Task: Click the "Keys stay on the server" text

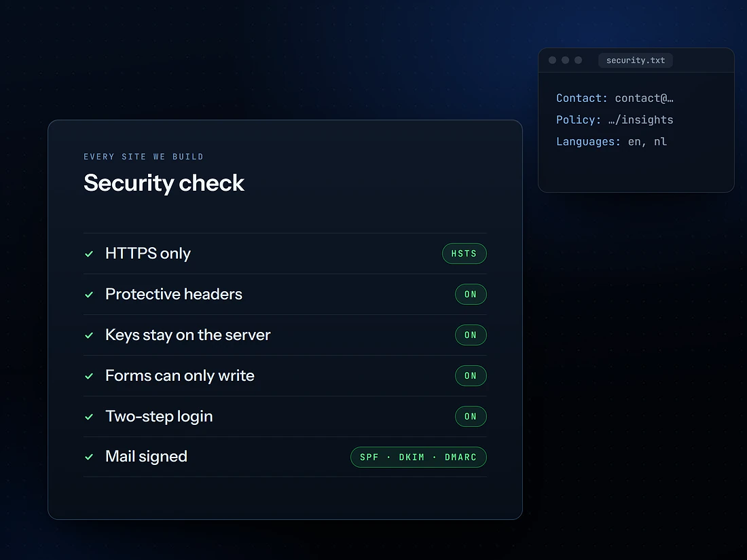Action: [187, 335]
